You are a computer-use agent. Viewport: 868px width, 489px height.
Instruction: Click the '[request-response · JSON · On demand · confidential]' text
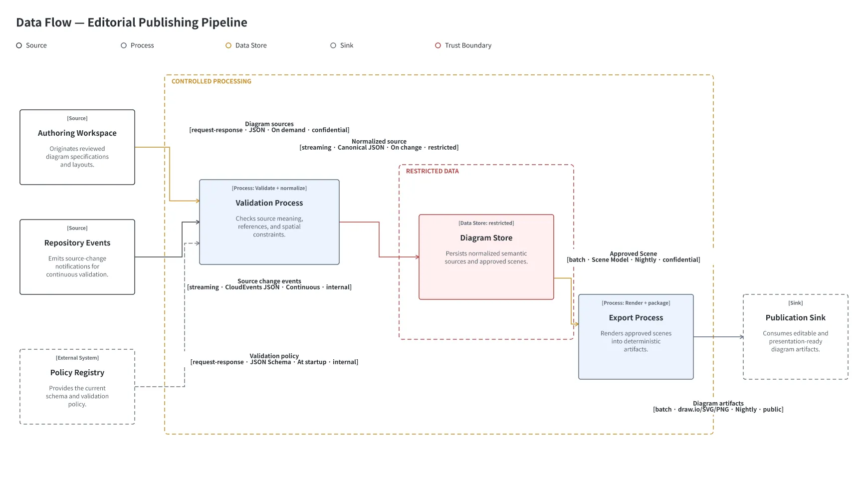(x=269, y=130)
